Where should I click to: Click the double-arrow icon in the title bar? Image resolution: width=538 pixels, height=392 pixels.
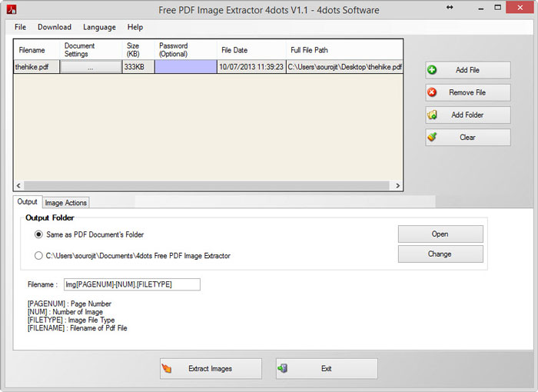tap(450, 7)
